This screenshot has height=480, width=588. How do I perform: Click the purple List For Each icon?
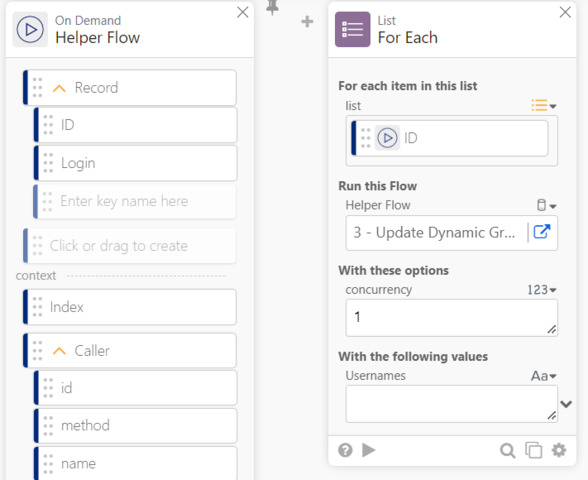pyautogui.click(x=352, y=29)
